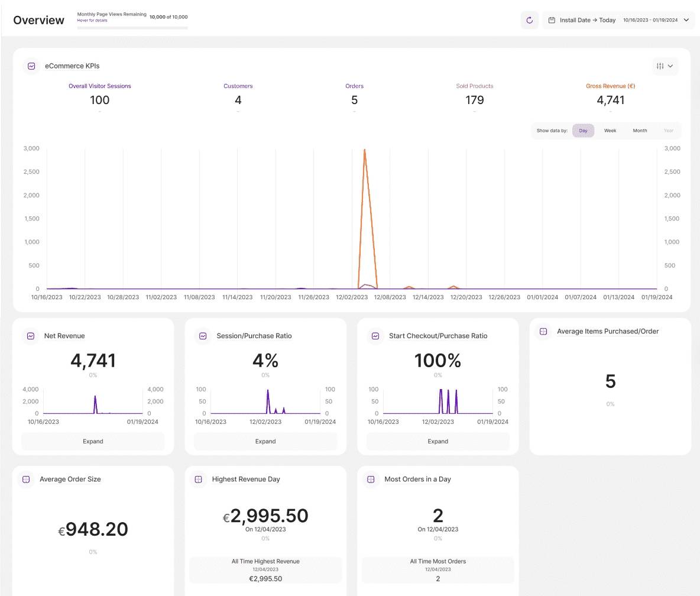700x596 pixels.
Task: Click the Monthly Page Views progress bar
Action: [x=133, y=27]
